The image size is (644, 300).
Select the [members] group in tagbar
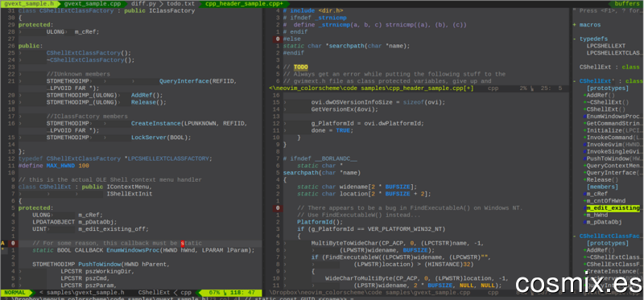click(x=602, y=187)
